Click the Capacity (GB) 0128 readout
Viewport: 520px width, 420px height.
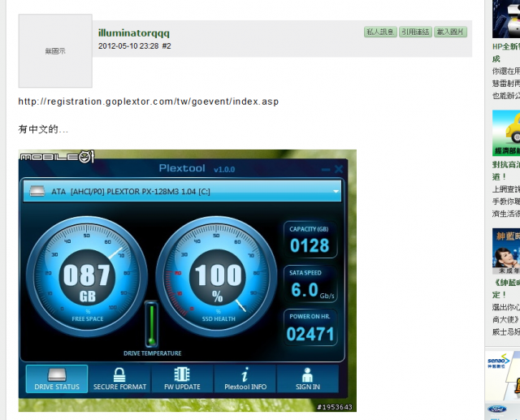(310, 240)
